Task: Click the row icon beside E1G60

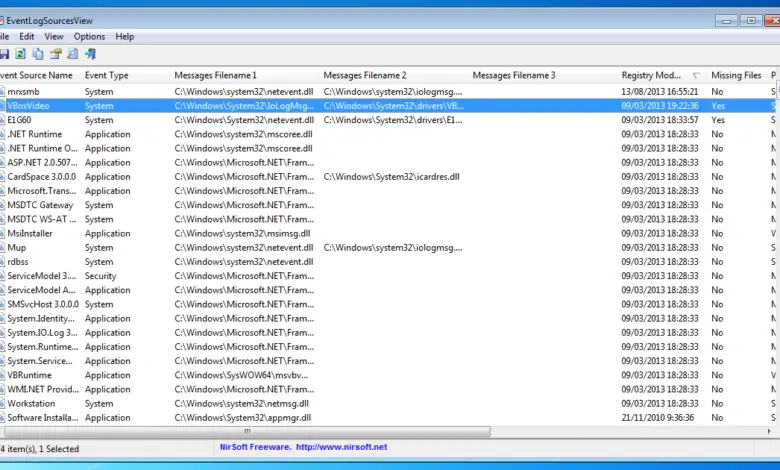Action: tap(2, 120)
